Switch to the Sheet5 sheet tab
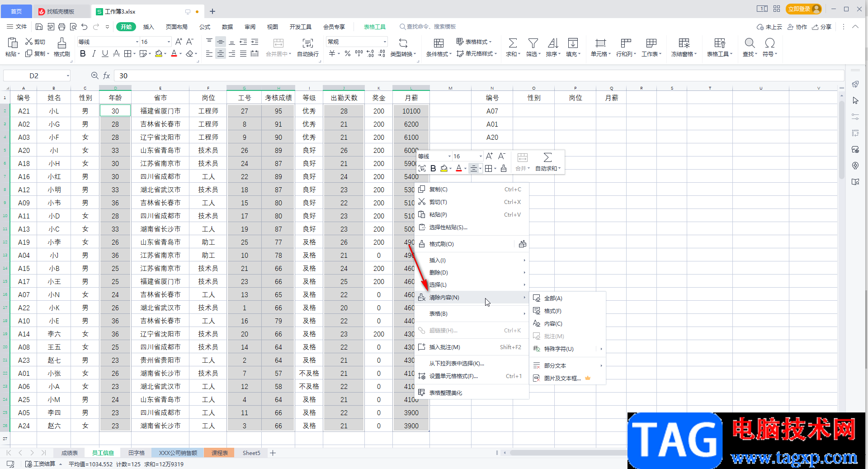The height and width of the screenshot is (469, 868). [251, 453]
